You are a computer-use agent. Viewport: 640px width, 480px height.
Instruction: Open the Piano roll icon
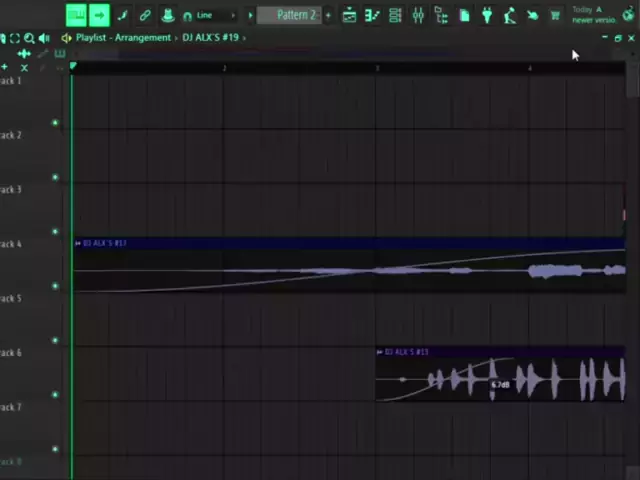372,15
